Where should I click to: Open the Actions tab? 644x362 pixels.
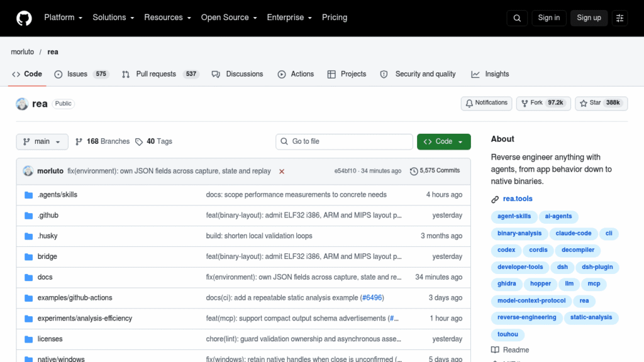point(296,74)
